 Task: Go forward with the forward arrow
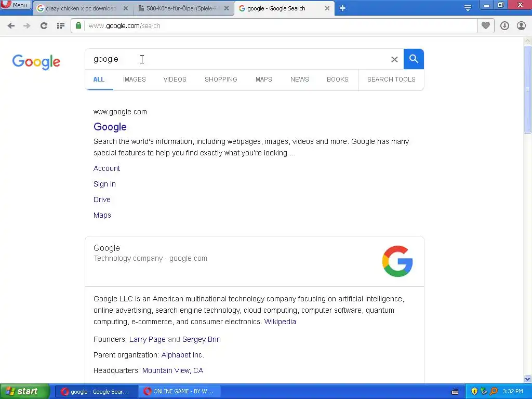click(x=27, y=26)
